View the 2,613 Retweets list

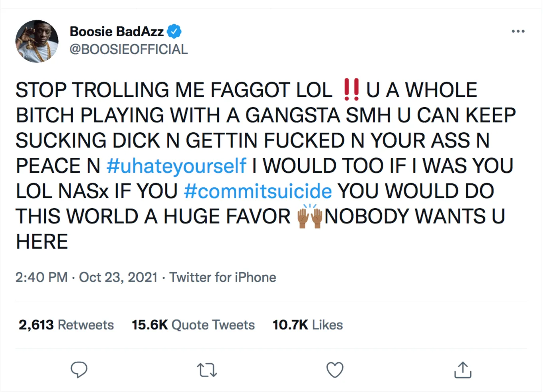click(66, 325)
